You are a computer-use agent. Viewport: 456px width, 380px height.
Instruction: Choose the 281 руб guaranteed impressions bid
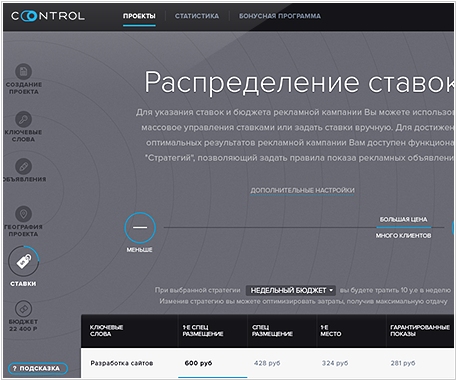(403, 363)
